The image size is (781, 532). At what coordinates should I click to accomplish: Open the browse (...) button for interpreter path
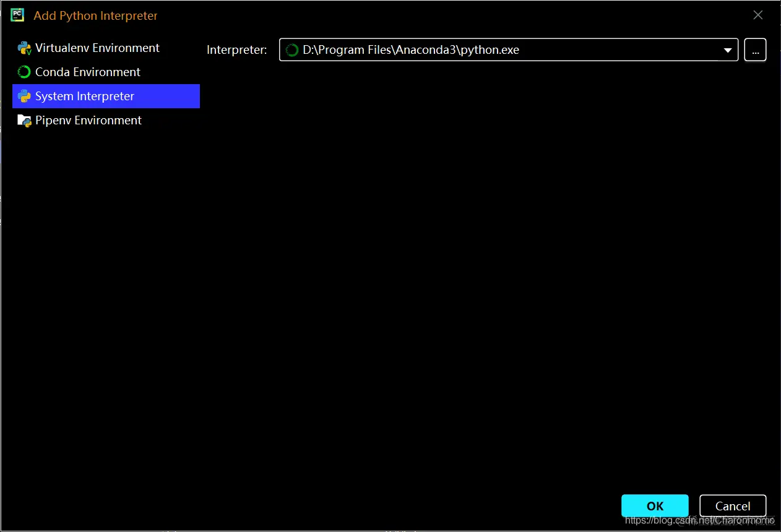point(755,49)
